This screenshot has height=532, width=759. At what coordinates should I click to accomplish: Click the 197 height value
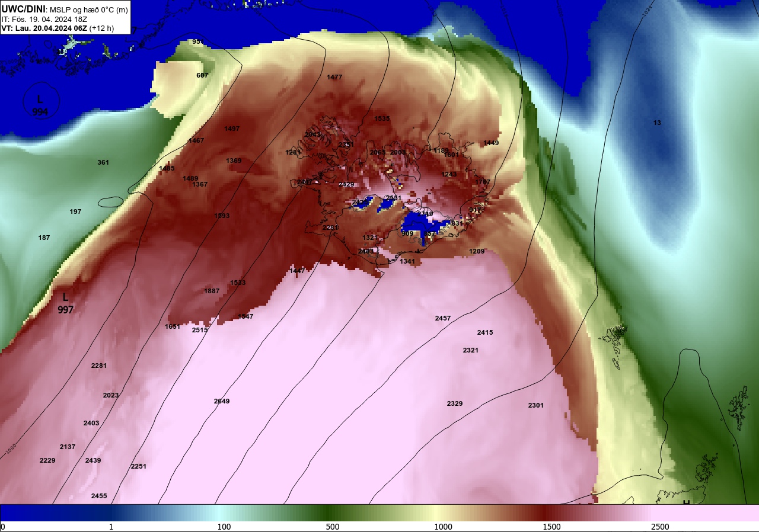(75, 211)
